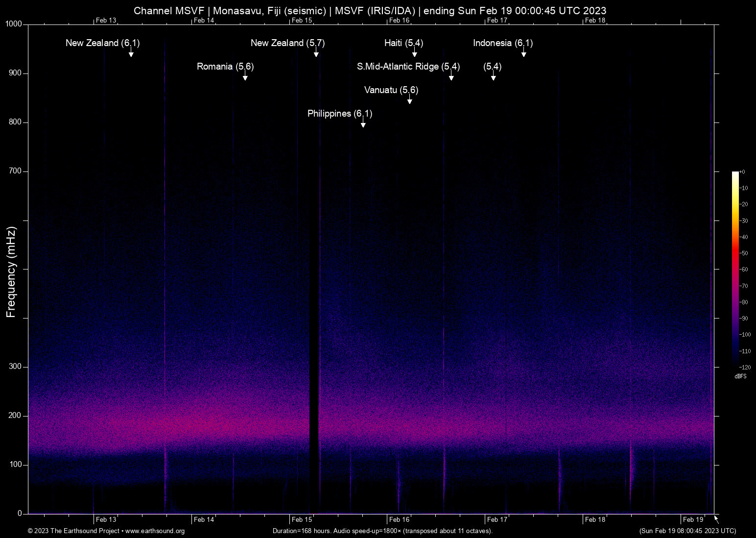Select the Sun Feb 19 UTC timestamp text
This screenshot has height=538, width=756.
pos(687,531)
